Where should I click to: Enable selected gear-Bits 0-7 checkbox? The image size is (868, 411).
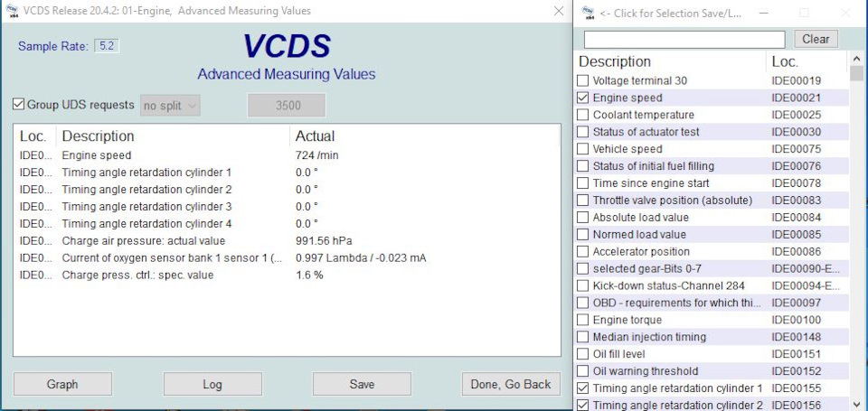(x=583, y=269)
